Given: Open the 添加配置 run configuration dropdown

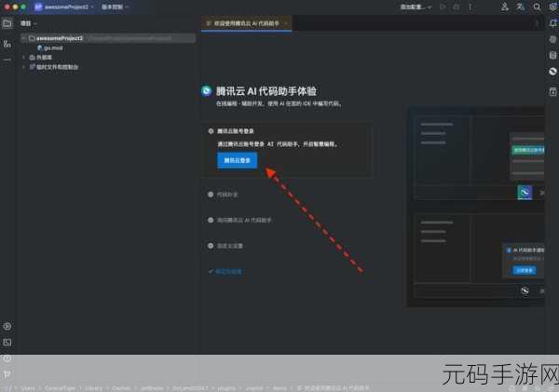Looking at the screenshot, I should point(416,7).
